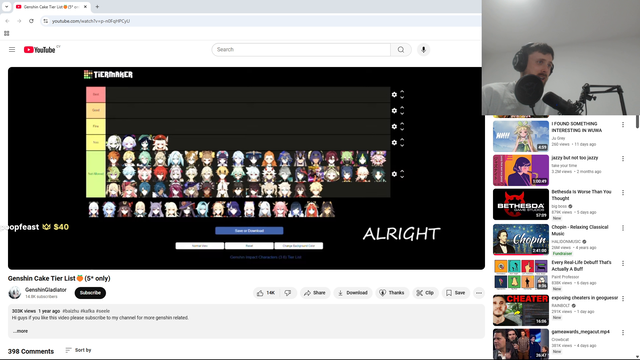Open options menu for jazzy video

click(623, 158)
